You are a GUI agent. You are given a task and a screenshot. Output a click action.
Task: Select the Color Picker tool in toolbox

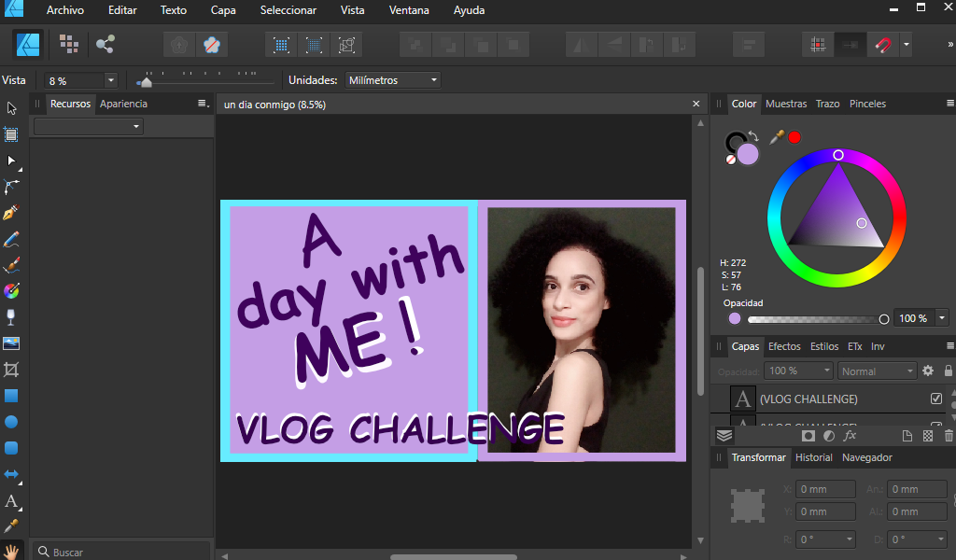tap(11, 526)
